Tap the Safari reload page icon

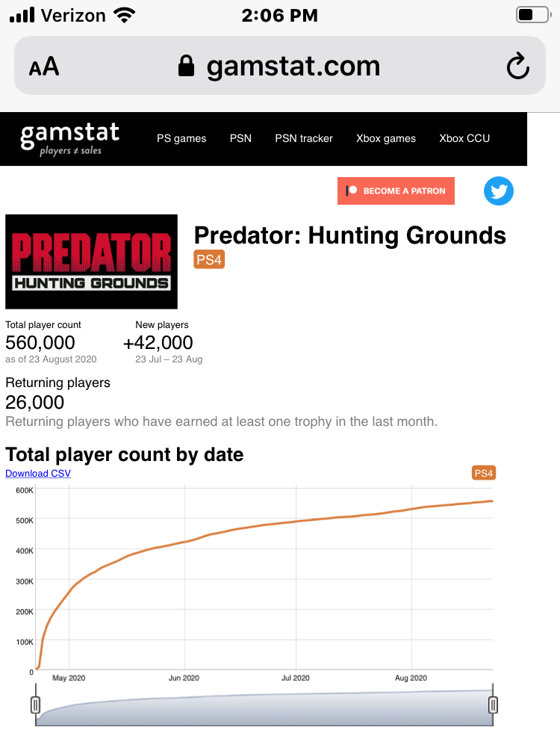pos(517,67)
